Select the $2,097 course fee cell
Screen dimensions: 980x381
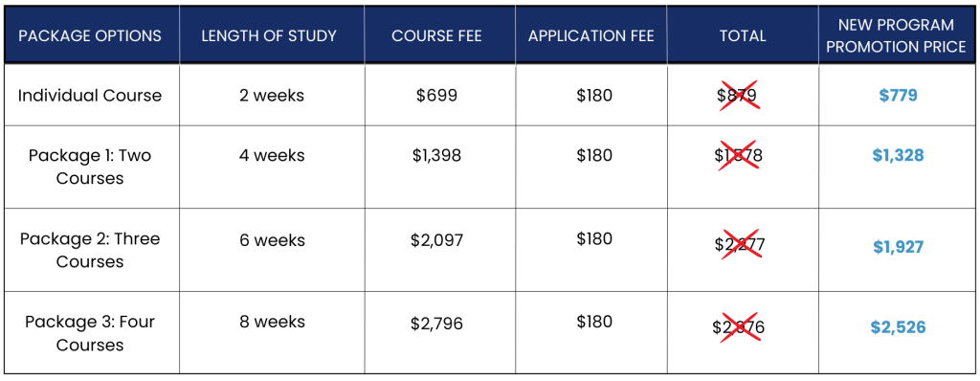[x=436, y=239]
